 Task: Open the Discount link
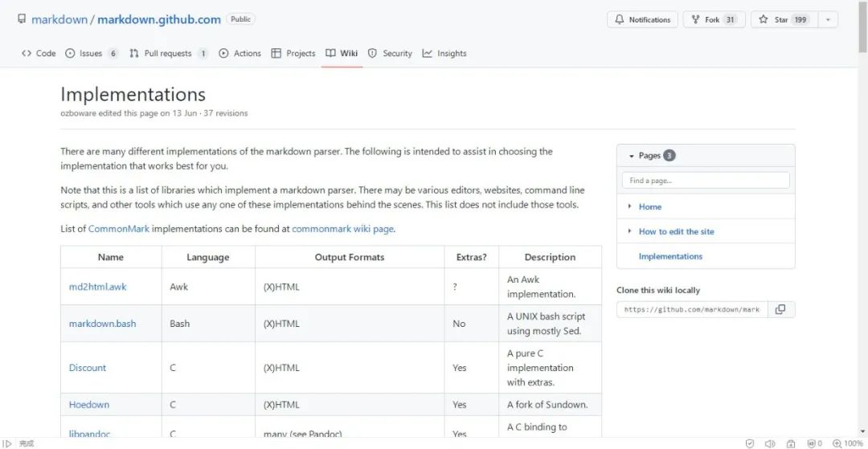pyautogui.click(x=87, y=368)
